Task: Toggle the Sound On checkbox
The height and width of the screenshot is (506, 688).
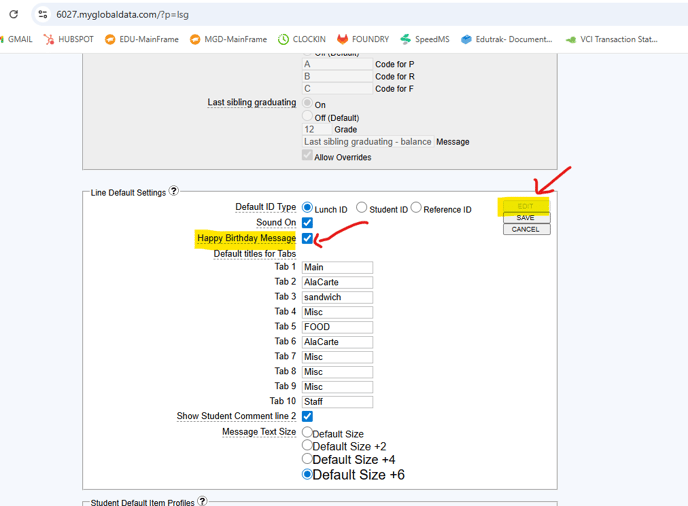Action: pos(307,223)
